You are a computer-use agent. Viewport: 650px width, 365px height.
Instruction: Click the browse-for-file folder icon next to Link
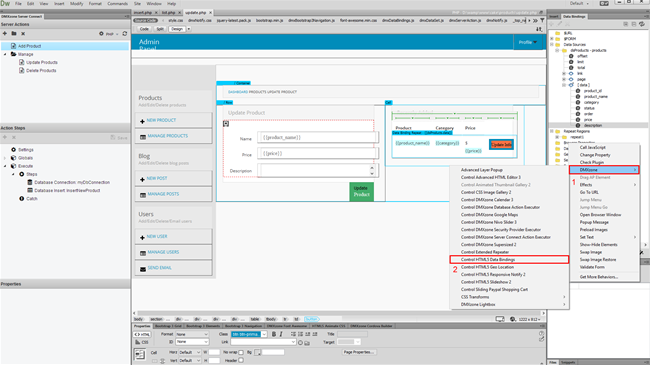point(307,343)
